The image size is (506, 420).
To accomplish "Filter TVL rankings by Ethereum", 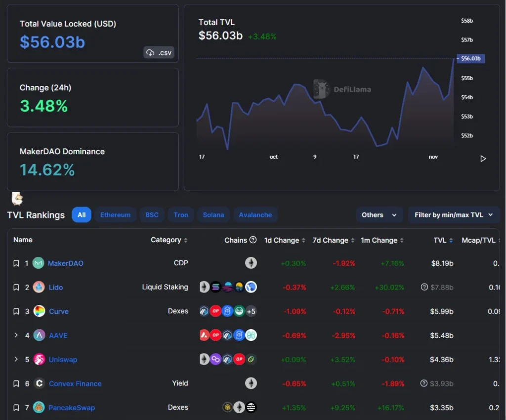I will [115, 215].
